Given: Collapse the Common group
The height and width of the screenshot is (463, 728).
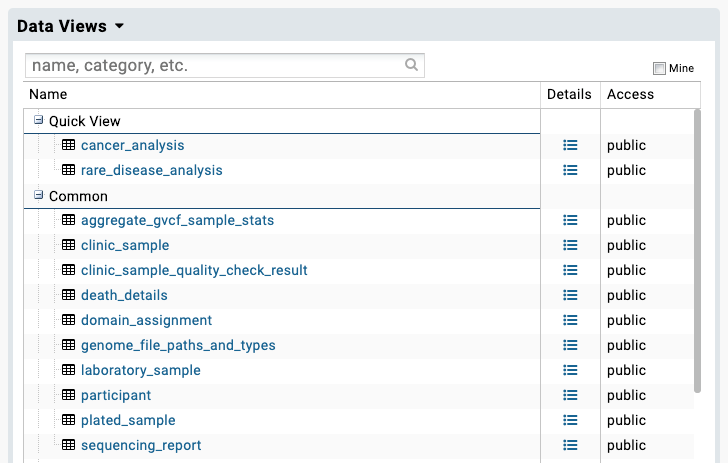Looking at the screenshot, I should click(39, 195).
